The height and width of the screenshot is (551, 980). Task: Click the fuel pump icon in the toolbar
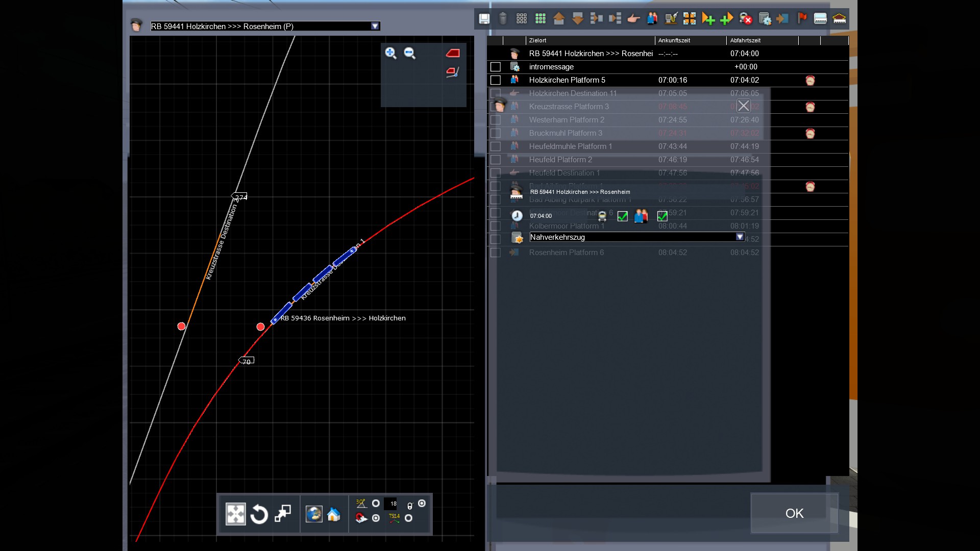coord(671,19)
